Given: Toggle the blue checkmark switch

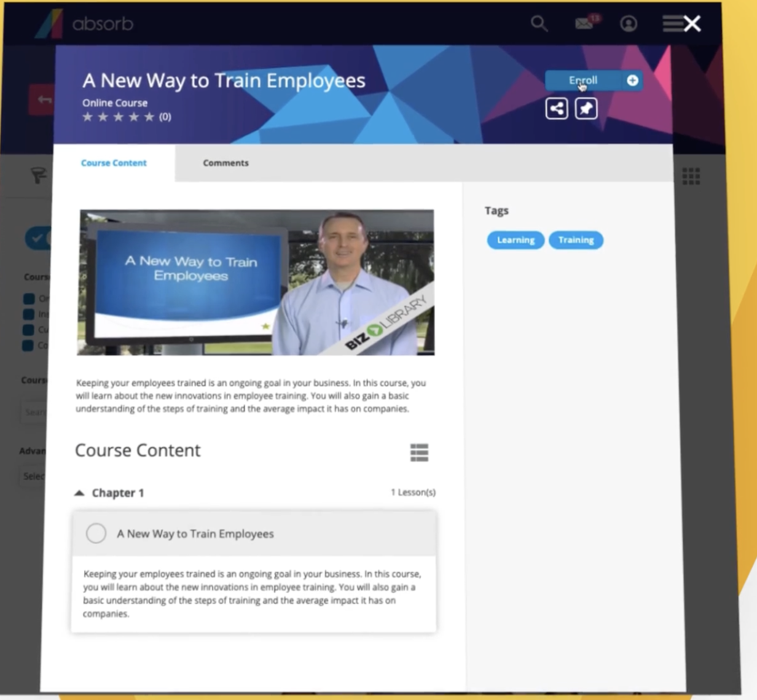Looking at the screenshot, I should tap(39, 238).
